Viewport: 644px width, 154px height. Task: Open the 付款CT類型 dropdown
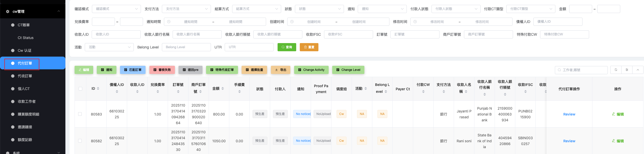pos(530,9)
